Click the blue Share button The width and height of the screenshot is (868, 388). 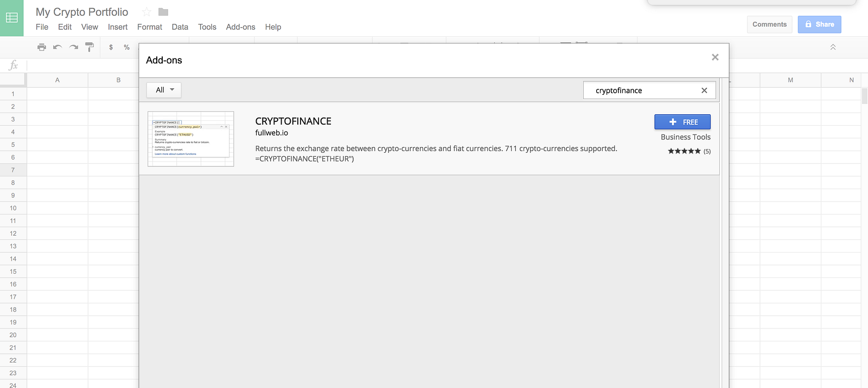[819, 24]
